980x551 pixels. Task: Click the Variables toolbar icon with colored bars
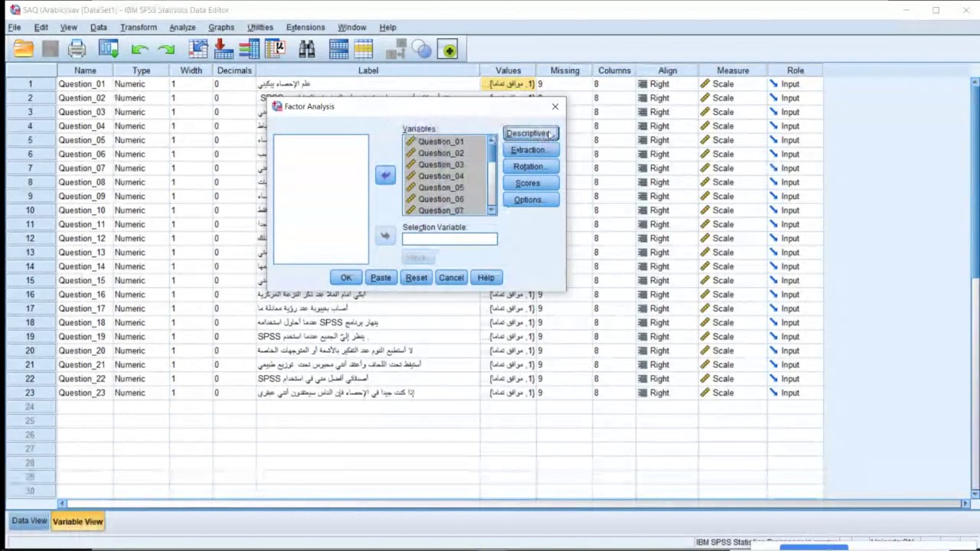click(249, 50)
